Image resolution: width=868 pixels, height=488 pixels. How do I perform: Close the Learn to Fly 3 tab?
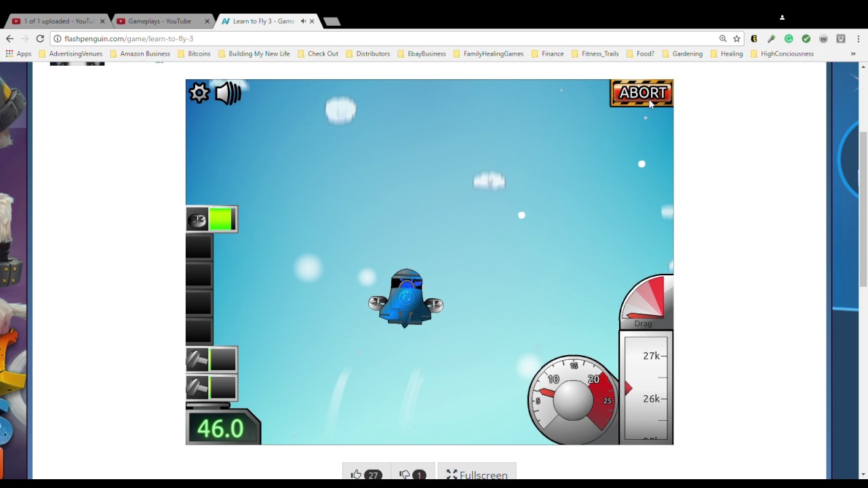click(x=312, y=21)
